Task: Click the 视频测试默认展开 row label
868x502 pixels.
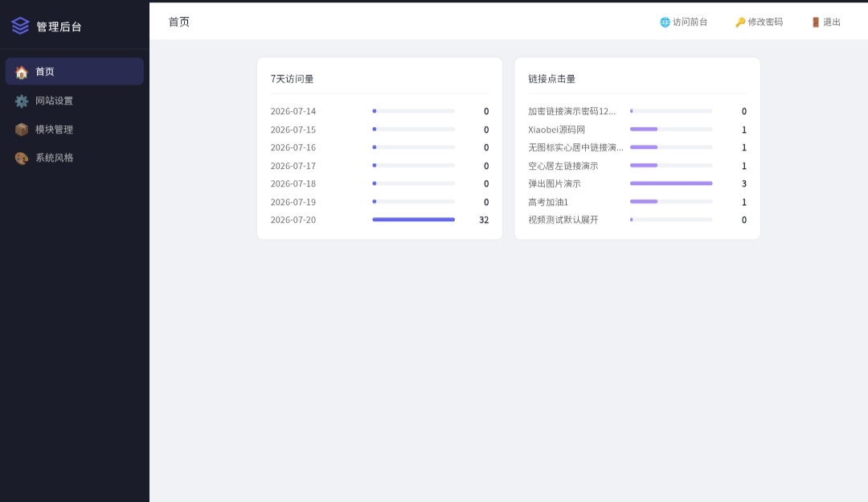Action: (563, 220)
